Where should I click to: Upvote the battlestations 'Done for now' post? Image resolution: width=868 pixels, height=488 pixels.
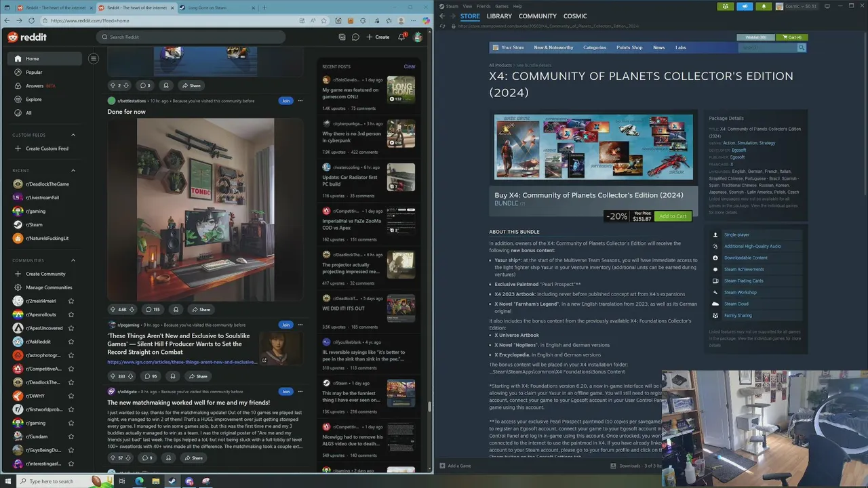coord(113,309)
